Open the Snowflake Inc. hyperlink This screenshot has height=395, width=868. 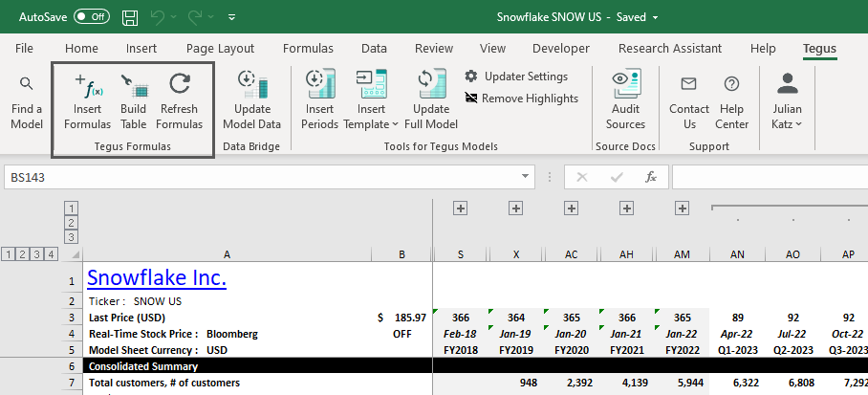(x=157, y=278)
